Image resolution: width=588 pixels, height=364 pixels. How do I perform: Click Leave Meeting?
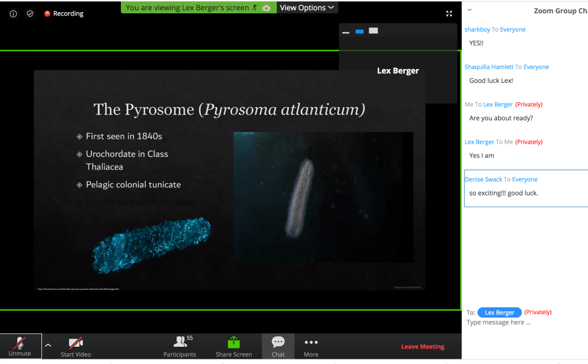click(x=422, y=347)
